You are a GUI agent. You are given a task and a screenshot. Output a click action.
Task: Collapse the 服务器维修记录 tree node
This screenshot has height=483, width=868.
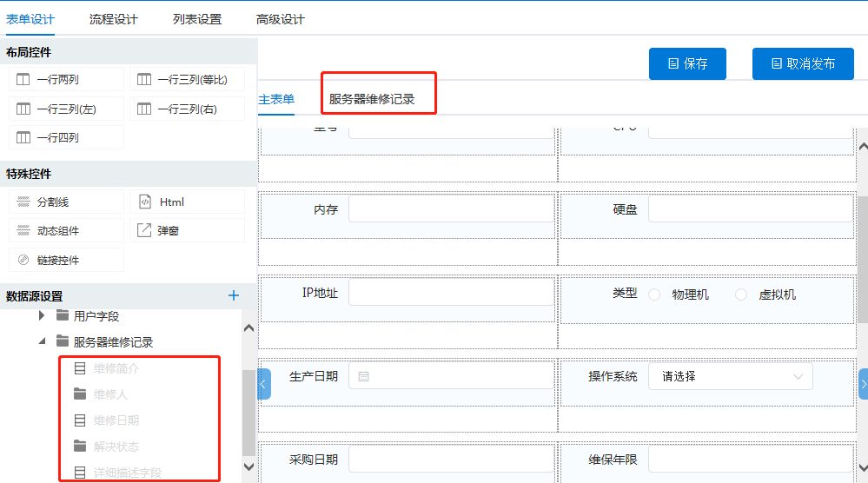point(42,341)
